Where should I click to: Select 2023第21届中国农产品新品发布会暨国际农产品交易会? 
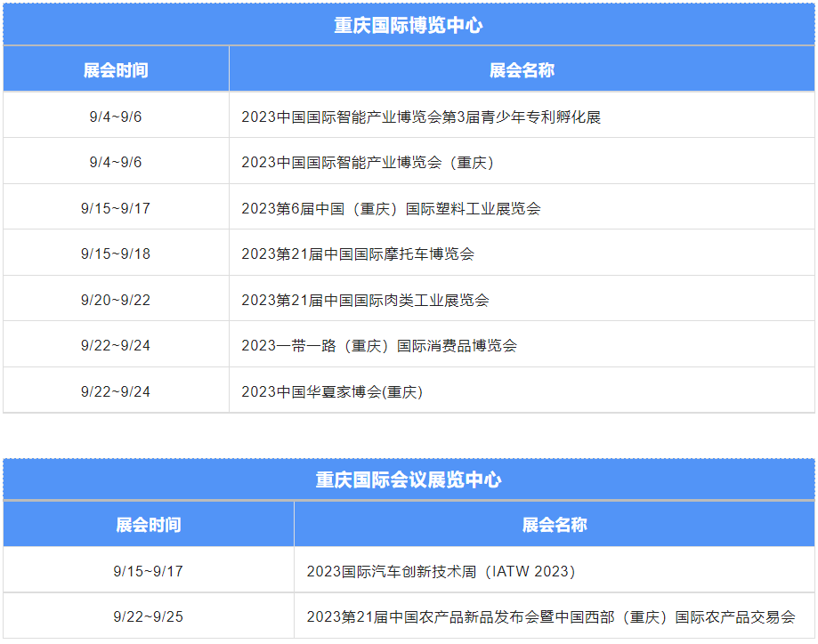pyautogui.click(x=551, y=616)
